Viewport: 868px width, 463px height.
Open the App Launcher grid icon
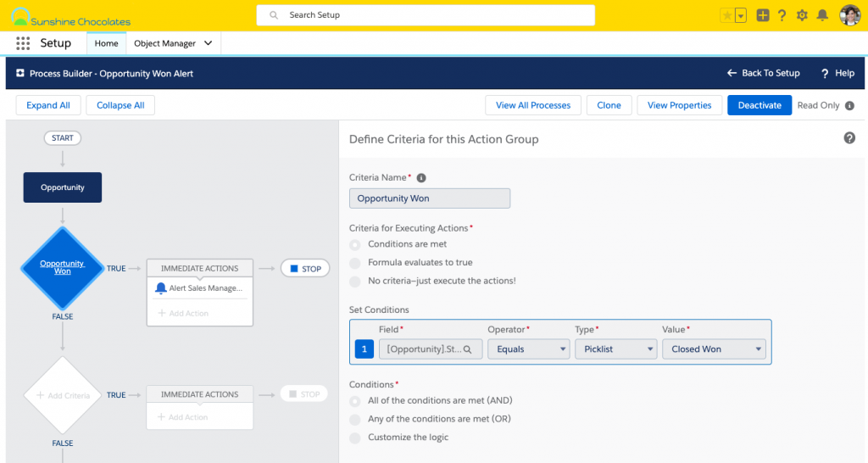point(23,43)
